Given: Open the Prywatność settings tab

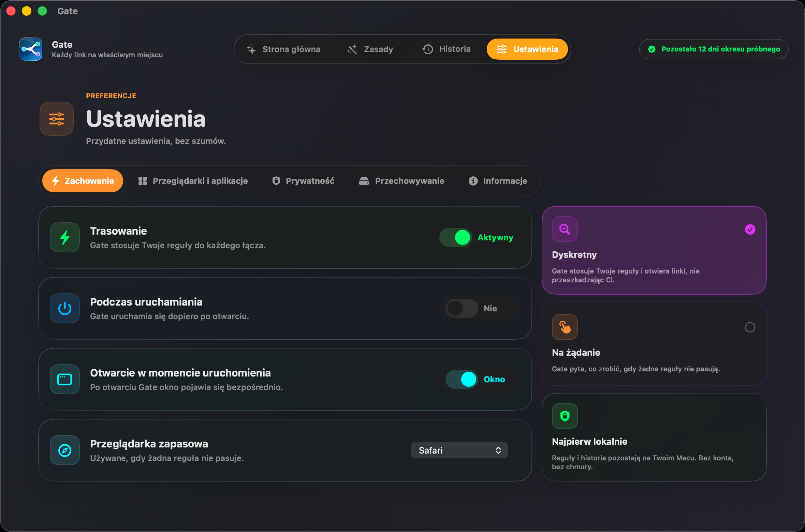Looking at the screenshot, I should [303, 181].
